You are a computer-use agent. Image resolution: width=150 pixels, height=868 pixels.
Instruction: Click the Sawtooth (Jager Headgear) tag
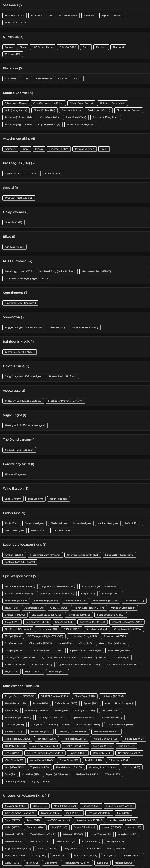click(20, 303)
